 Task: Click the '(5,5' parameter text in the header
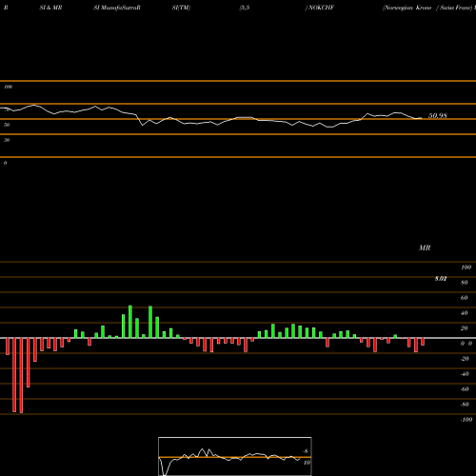tap(245, 8)
